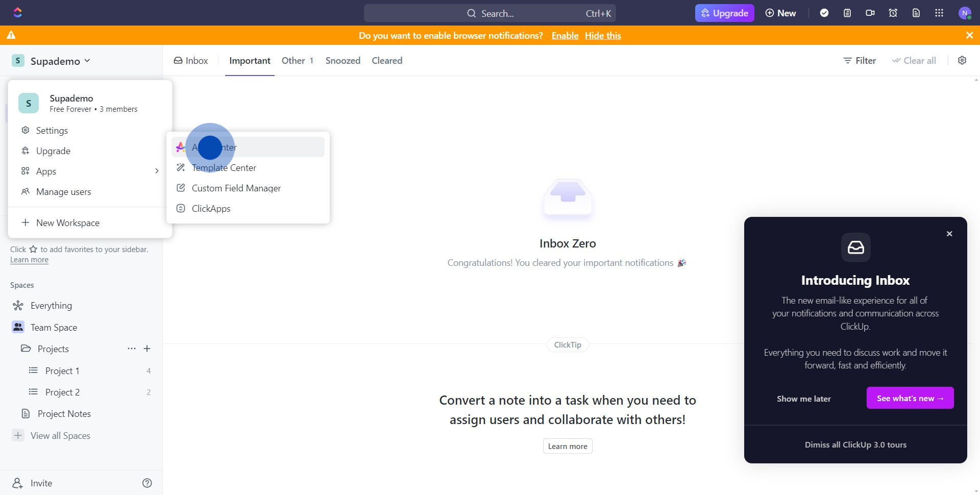Click the video clip recording icon
This screenshot has width=980, height=495.
(x=870, y=13)
